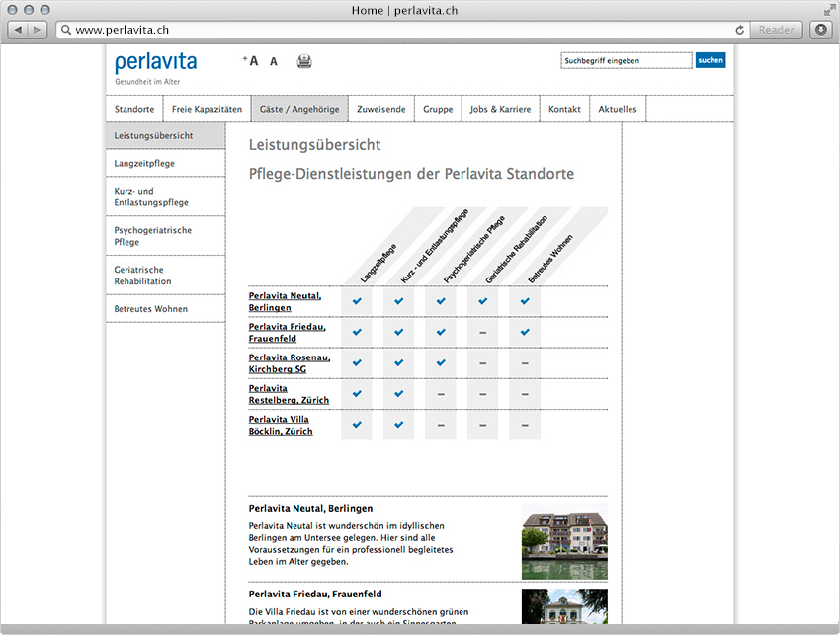Focus the Suchbegriff eingeben search field
The width and height of the screenshot is (840, 635).
pos(627,60)
